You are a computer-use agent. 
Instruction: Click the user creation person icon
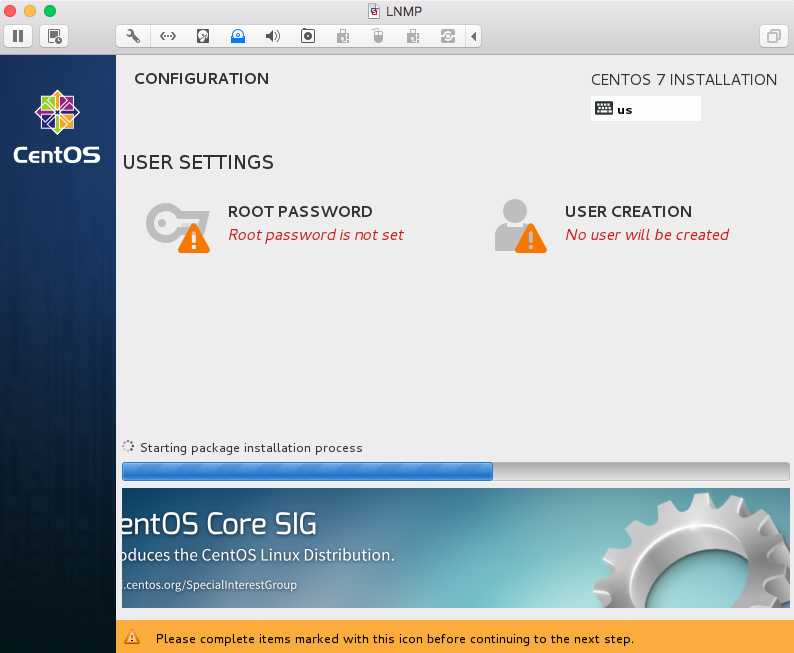[x=520, y=225]
